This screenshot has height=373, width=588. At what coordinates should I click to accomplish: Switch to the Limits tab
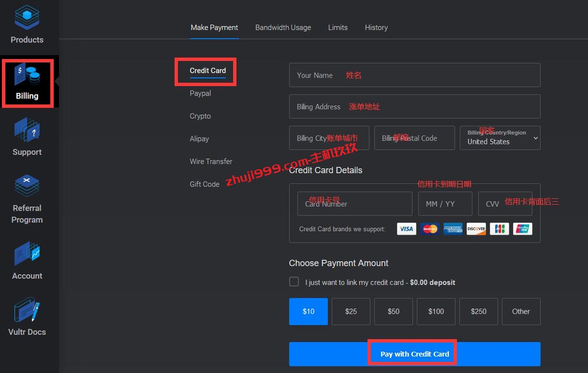(338, 28)
